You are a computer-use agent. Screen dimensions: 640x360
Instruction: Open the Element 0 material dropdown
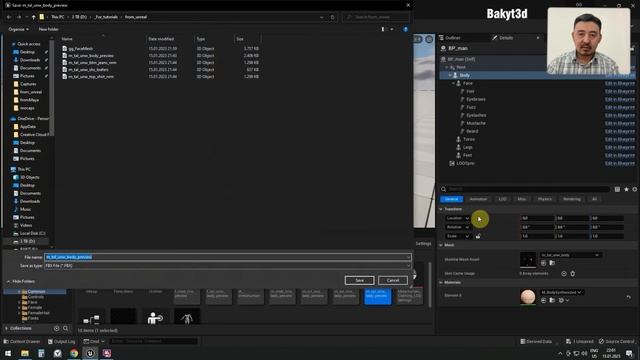click(x=561, y=292)
